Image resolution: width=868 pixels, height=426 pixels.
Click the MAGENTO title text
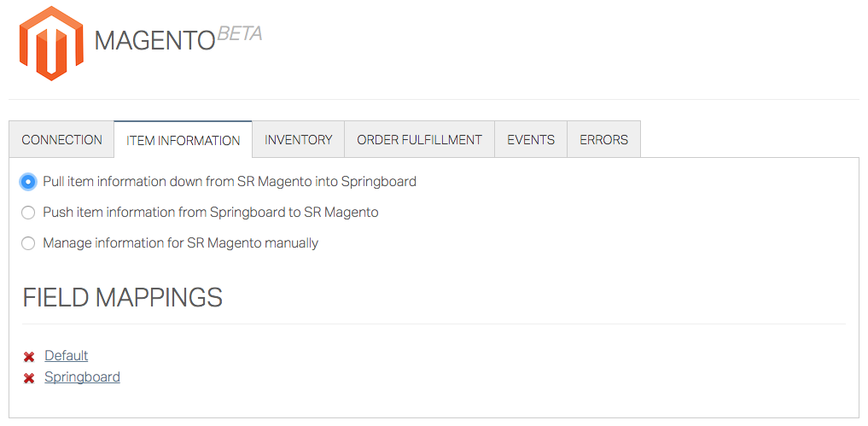[154, 42]
